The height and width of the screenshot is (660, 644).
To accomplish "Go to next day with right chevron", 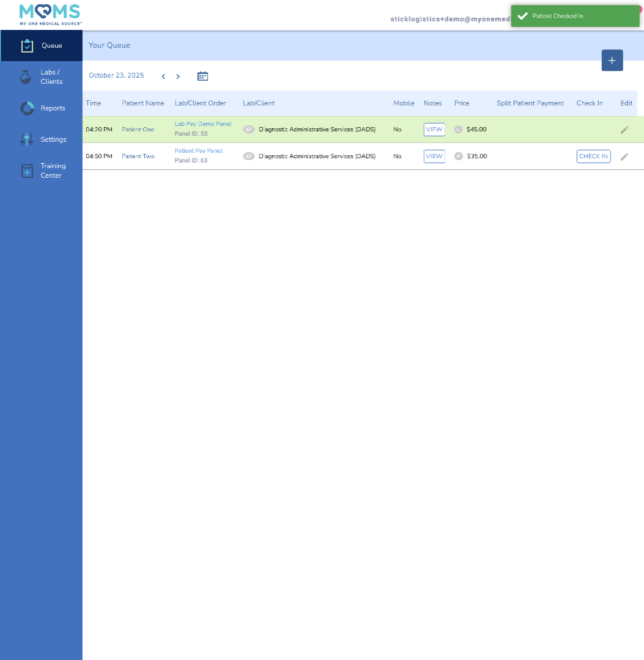I will (x=178, y=76).
